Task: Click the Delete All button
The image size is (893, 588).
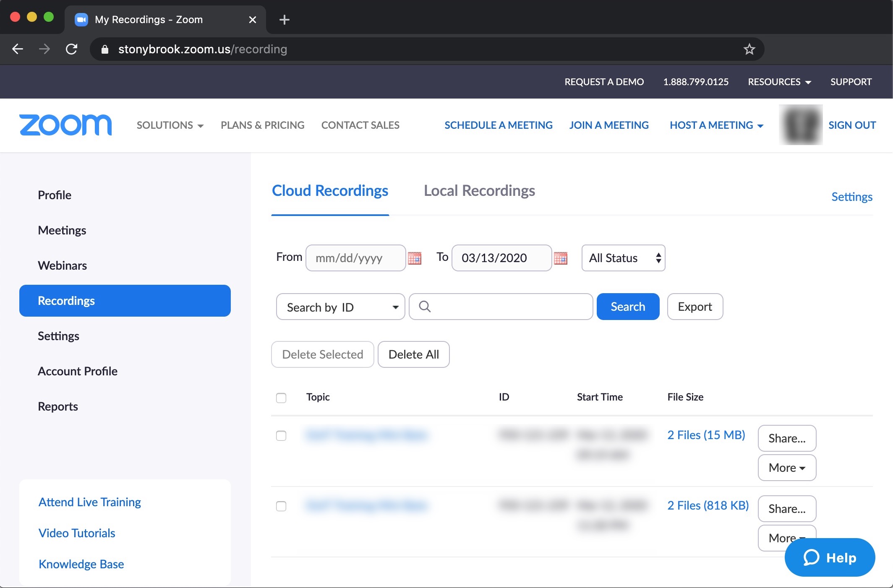Action: (x=414, y=354)
